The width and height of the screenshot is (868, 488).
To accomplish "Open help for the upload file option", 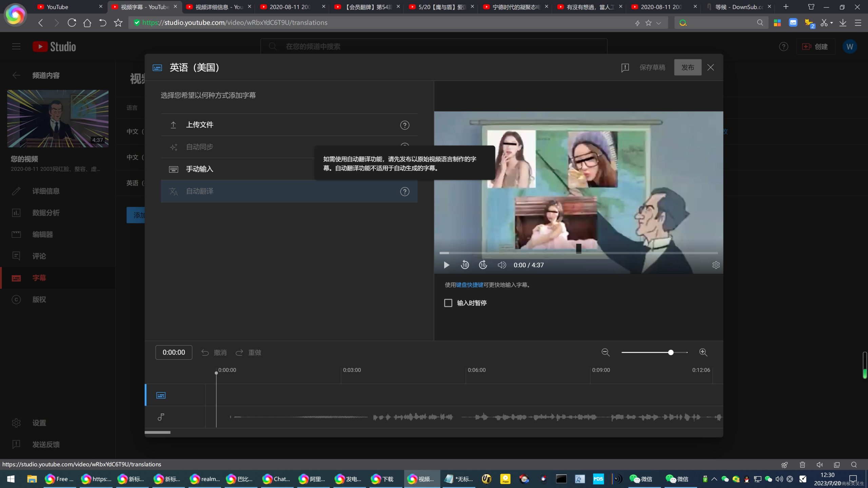I will pos(405,125).
